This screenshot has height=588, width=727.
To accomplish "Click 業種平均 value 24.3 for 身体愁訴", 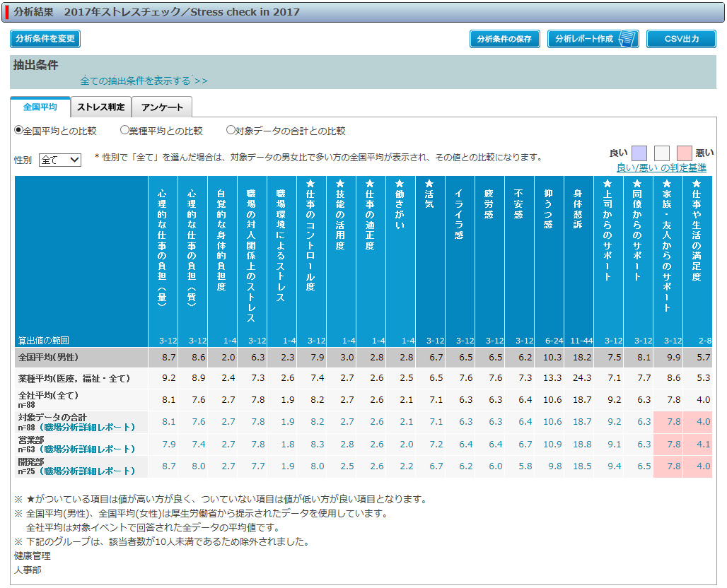I will 582,377.
